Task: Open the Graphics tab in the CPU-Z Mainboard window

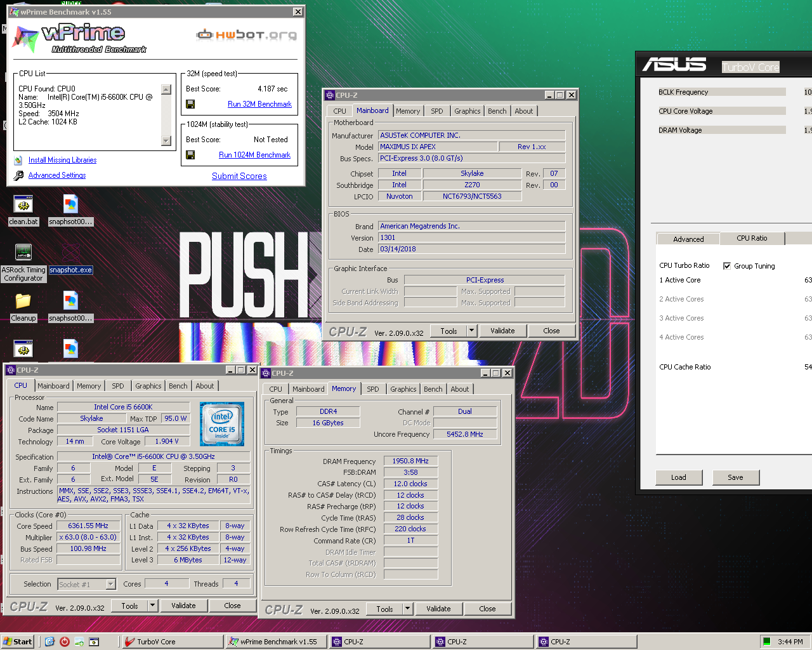Action: (x=468, y=111)
